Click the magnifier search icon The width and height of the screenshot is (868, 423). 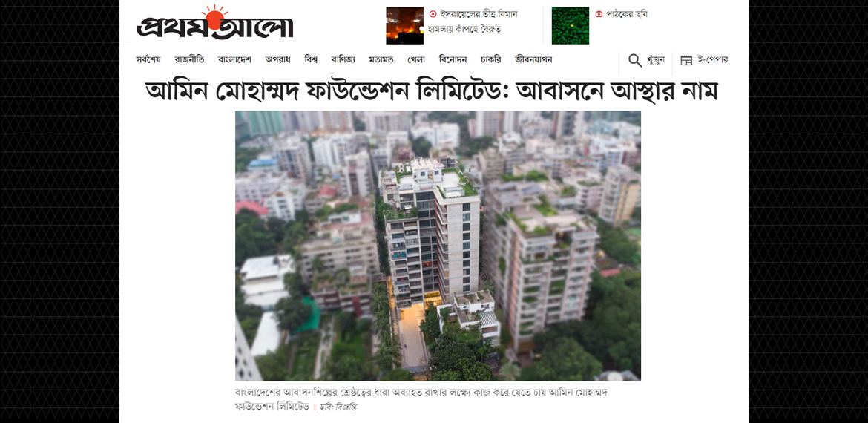[x=635, y=60]
